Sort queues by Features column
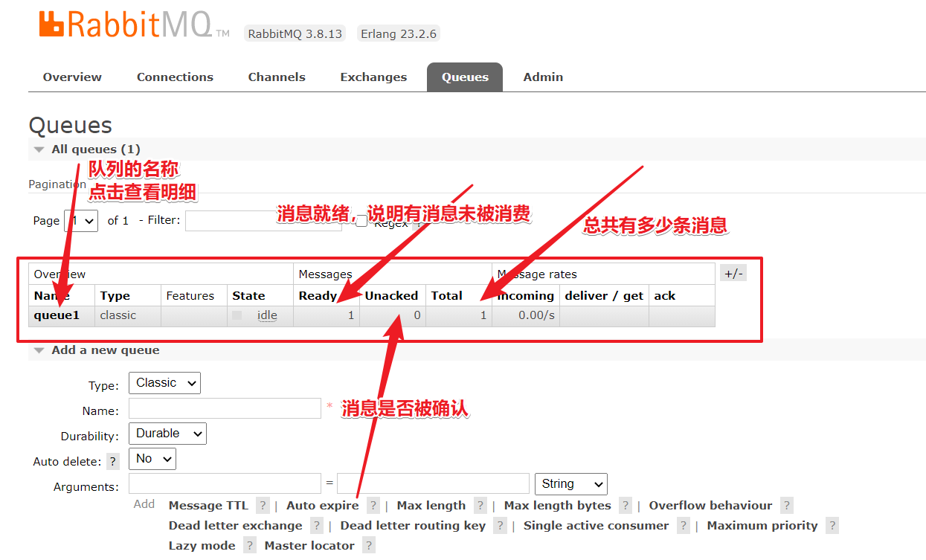Viewport: 926px width, 560px height. (190, 296)
